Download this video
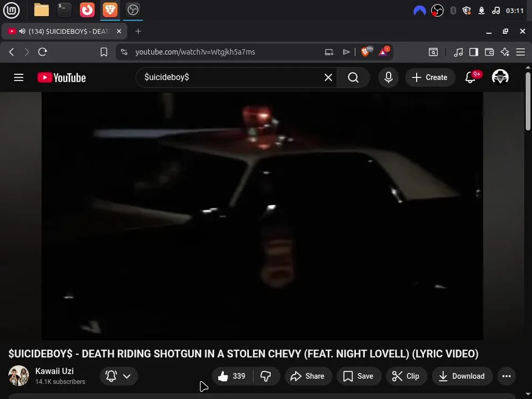This screenshot has width=532, height=399. pyautogui.click(x=462, y=376)
